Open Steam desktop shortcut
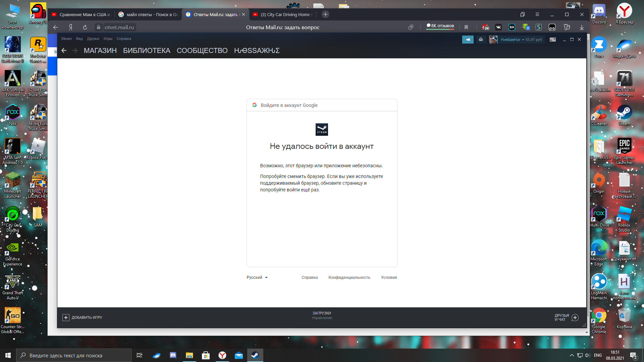This screenshot has width=644, height=362. coord(625,115)
